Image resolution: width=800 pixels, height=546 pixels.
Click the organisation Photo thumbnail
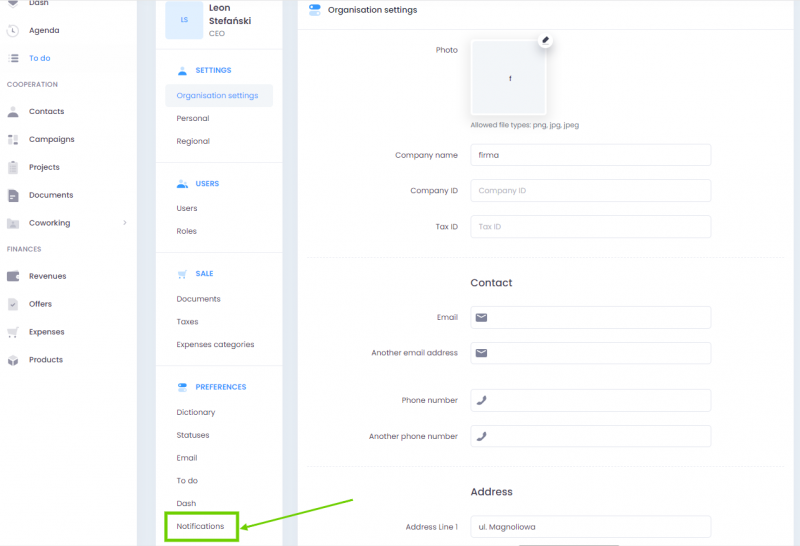pos(509,78)
